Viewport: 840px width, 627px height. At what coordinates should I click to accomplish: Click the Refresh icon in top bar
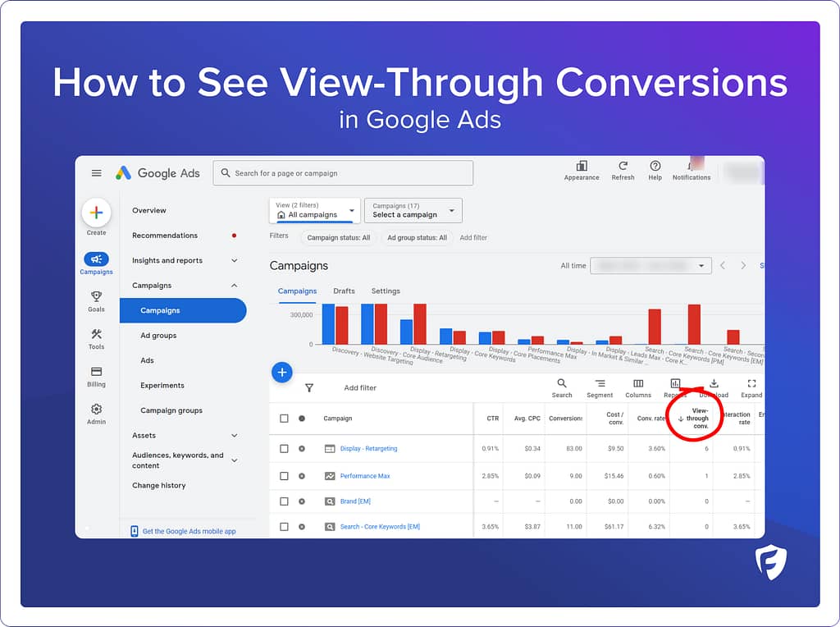(x=623, y=167)
